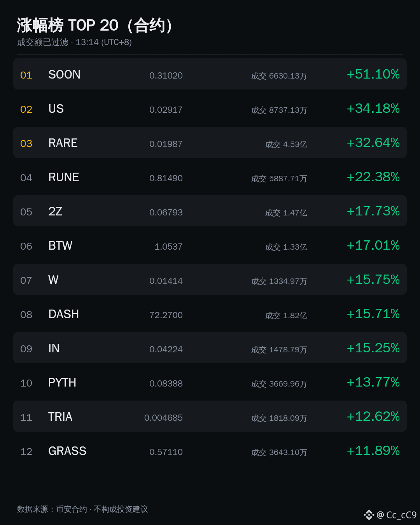Click GRASS price 0.57110

(166, 452)
